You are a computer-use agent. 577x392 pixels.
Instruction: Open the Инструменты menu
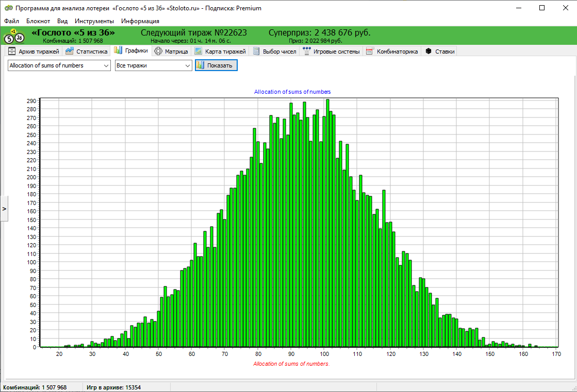(94, 21)
